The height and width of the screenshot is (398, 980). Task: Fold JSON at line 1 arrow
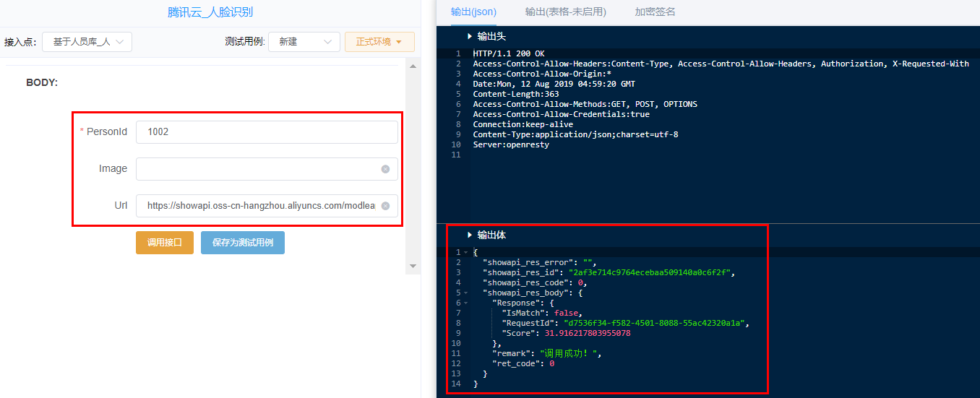465,253
